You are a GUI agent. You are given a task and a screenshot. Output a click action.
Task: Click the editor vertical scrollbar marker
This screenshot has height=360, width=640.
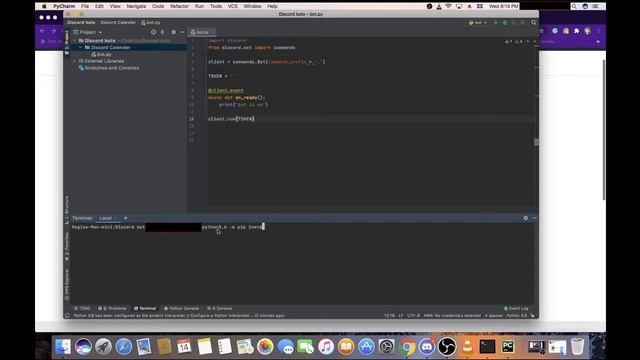[x=536, y=142]
